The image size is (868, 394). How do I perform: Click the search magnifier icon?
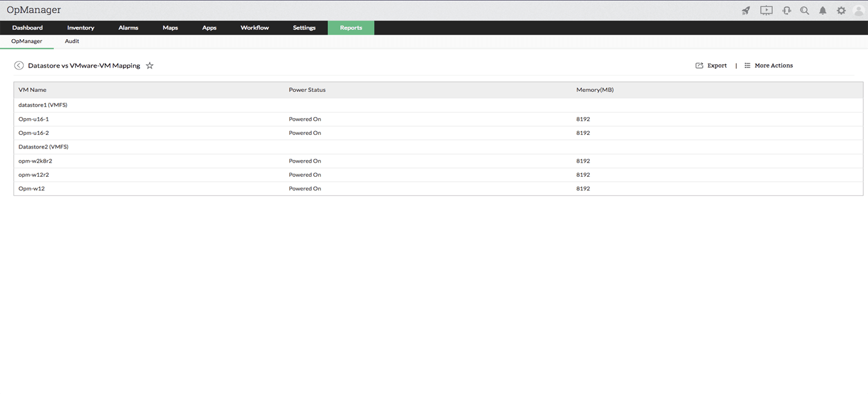pyautogui.click(x=804, y=10)
